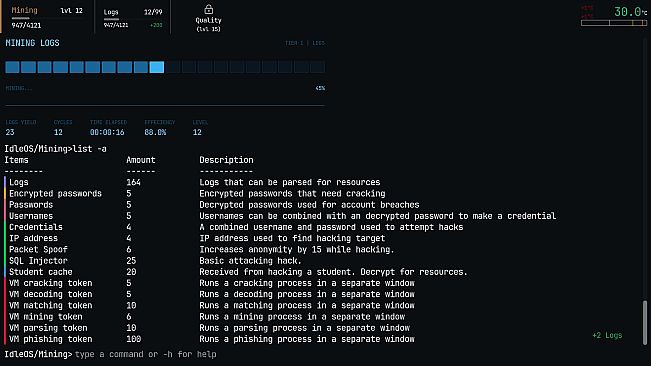Click the temperature gauge bar
Image resolution: width=651 pixels, height=366 pixels.
[614, 23]
